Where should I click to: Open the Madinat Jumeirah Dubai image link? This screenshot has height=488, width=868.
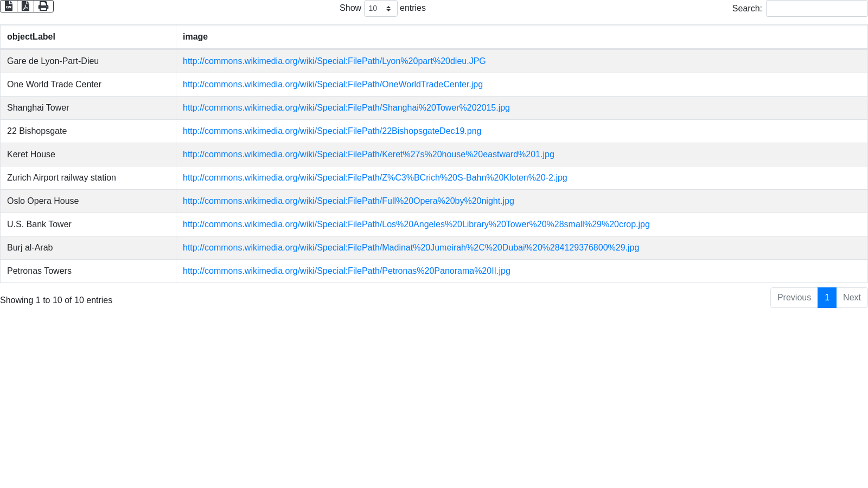(411, 248)
